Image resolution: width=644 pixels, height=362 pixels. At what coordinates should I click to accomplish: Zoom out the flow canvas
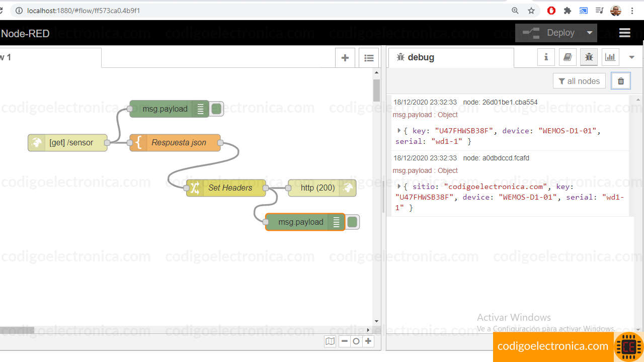point(344,341)
